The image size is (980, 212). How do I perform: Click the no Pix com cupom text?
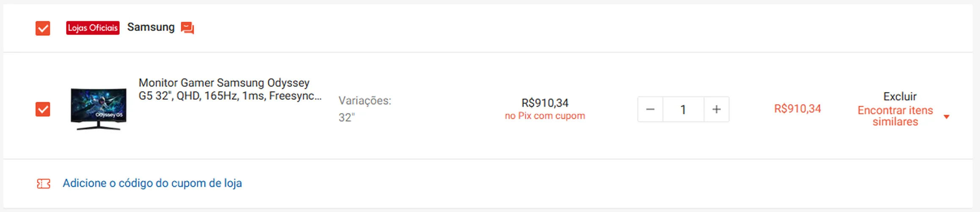coord(545,116)
